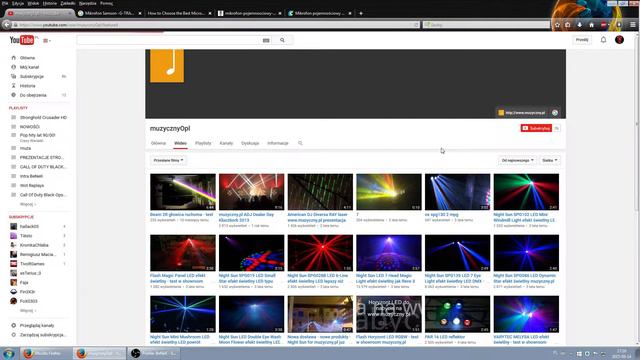Click the Windows Start button
640x360 pixels.
tap(9, 353)
